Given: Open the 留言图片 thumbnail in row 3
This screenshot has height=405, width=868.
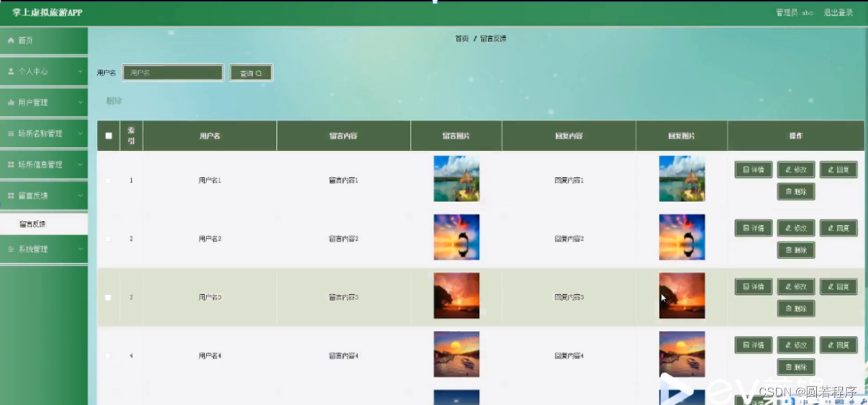Looking at the screenshot, I should (457, 296).
